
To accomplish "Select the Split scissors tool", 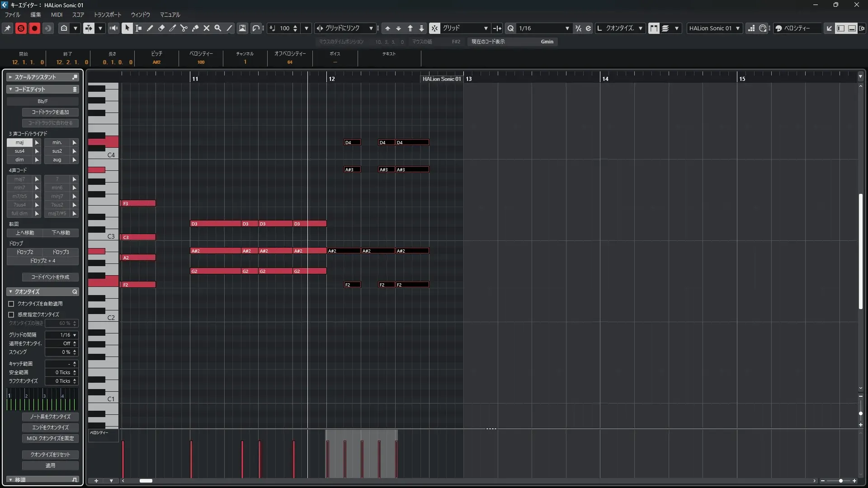I will click(184, 28).
